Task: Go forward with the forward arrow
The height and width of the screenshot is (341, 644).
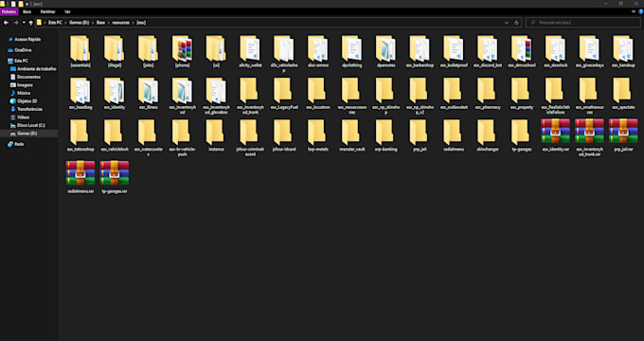Action: pos(15,23)
